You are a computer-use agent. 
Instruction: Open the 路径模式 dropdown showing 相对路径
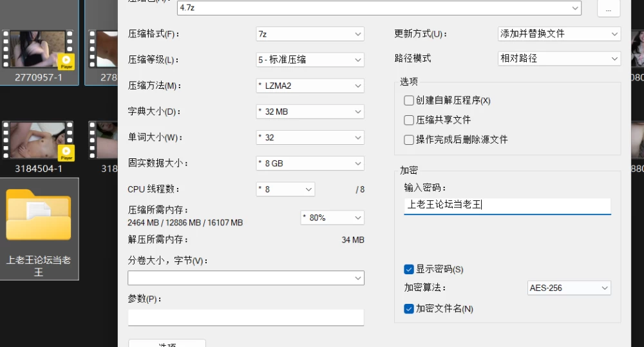pyautogui.click(x=559, y=59)
